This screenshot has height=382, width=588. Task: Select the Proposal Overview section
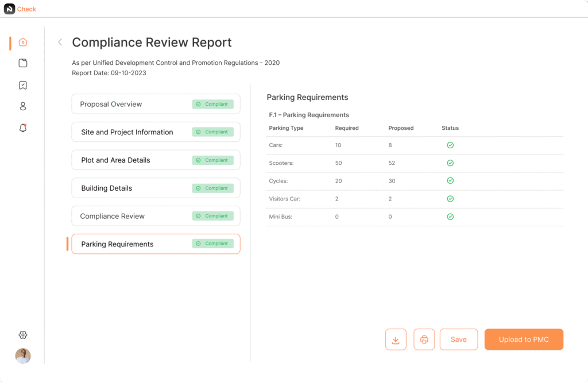(156, 104)
